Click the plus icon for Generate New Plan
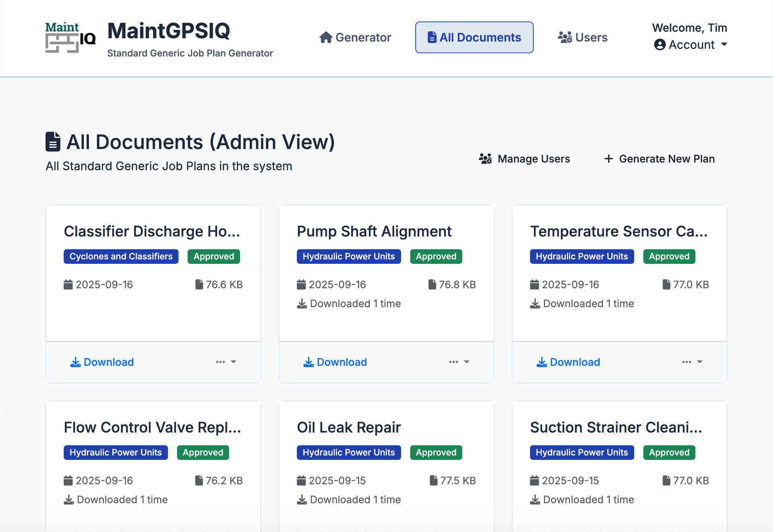The width and height of the screenshot is (773, 532). point(608,159)
